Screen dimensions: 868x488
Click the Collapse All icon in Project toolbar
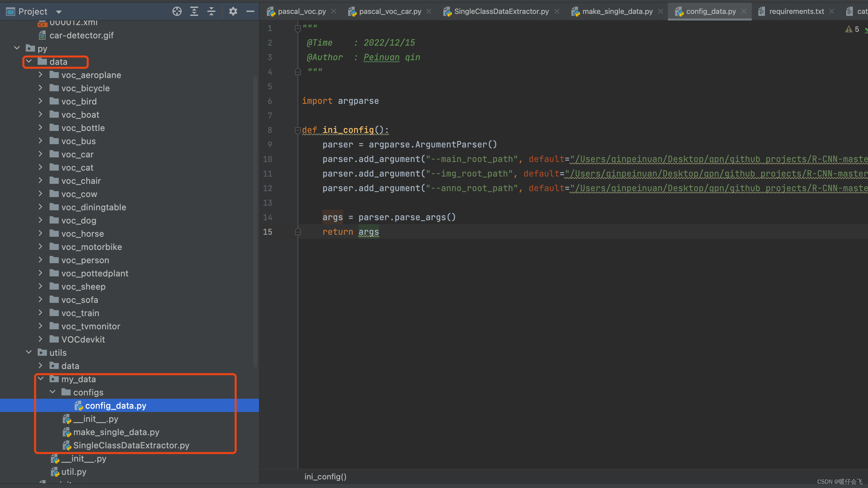pyautogui.click(x=211, y=12)
